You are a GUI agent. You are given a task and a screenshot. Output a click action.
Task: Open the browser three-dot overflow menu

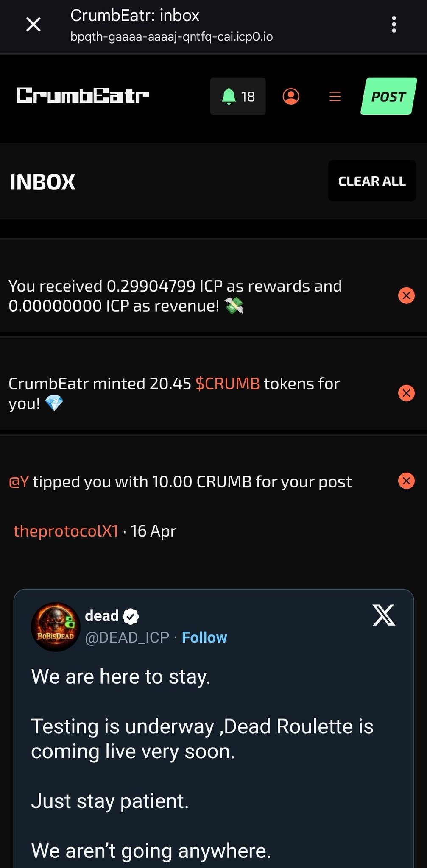point(394,25)
